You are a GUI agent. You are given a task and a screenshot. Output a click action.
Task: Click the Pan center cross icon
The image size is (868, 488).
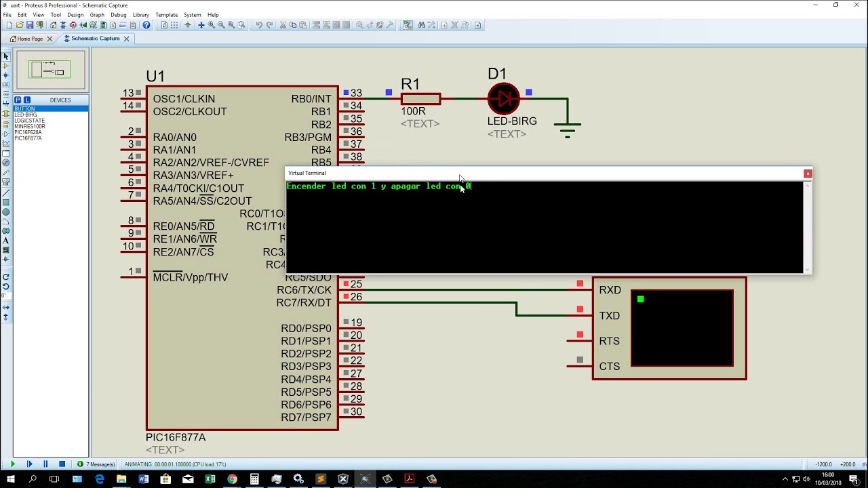[x=201, y=25]
